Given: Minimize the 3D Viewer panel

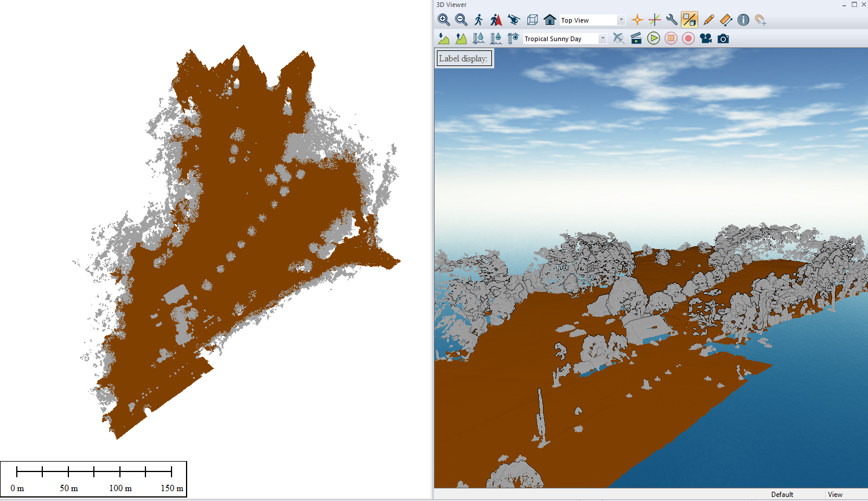Looking at the screenshot, I should point(844,5).
